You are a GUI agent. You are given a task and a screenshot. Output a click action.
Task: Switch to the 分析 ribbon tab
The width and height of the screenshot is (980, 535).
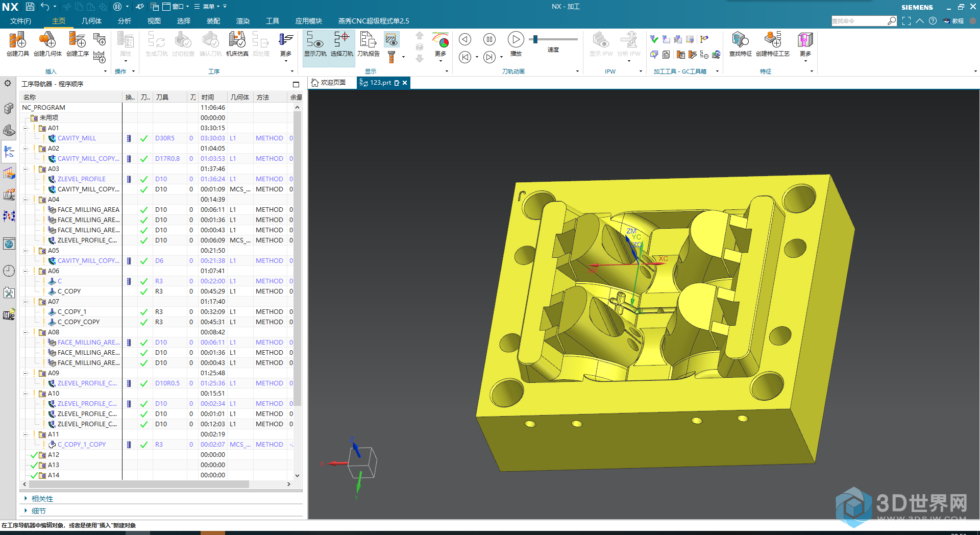tap(125, 21)
